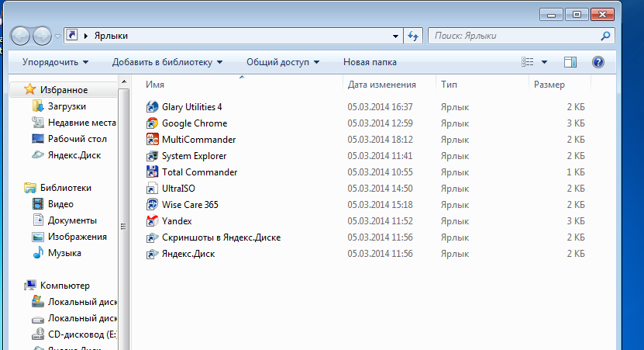Click the UltraISO shortcut icon

[152, 189]
